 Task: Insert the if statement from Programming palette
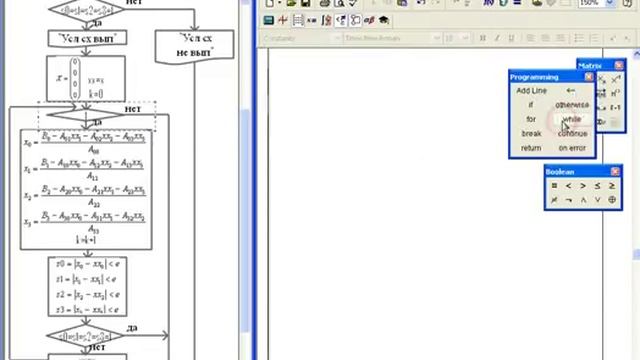pos(531,105)
